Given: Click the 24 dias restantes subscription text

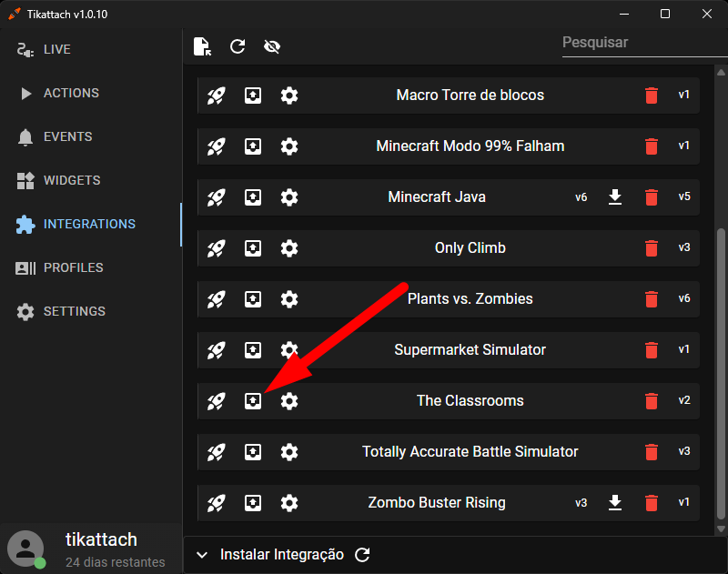Looking at the screenshot, I should pyautogui.click(x=116, y=562).
